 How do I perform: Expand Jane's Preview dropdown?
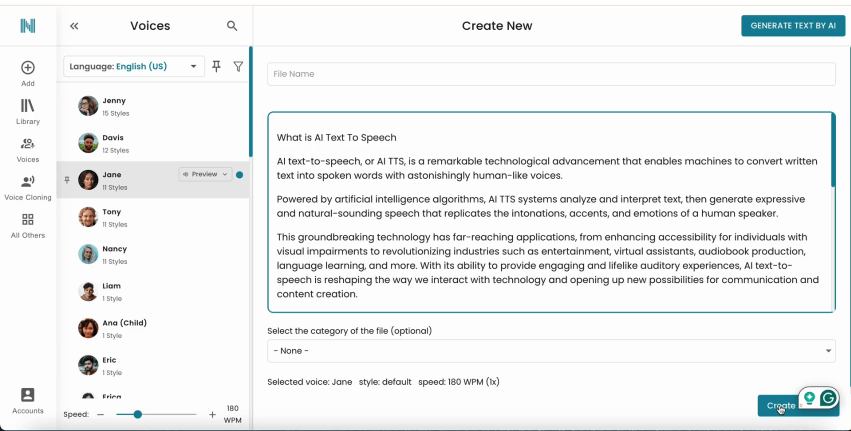pyautogui.click(x=206, y=174)
